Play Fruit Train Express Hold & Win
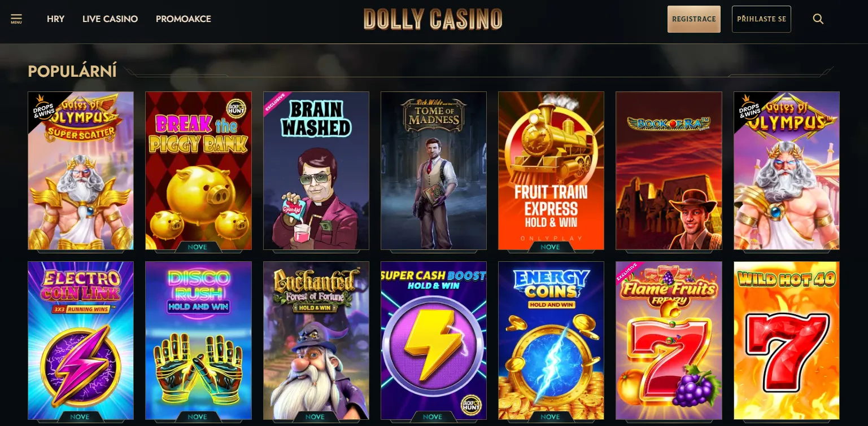 (551, 170)
